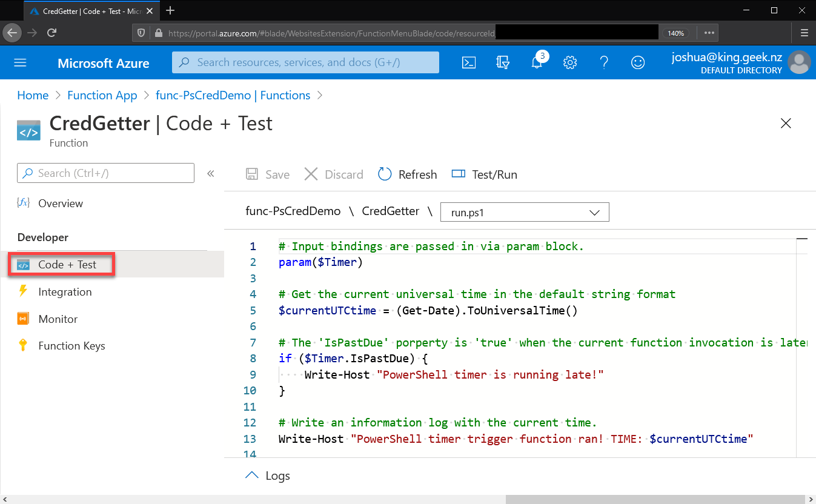
Task: Open a new browser tab
Action: (170, 10)
